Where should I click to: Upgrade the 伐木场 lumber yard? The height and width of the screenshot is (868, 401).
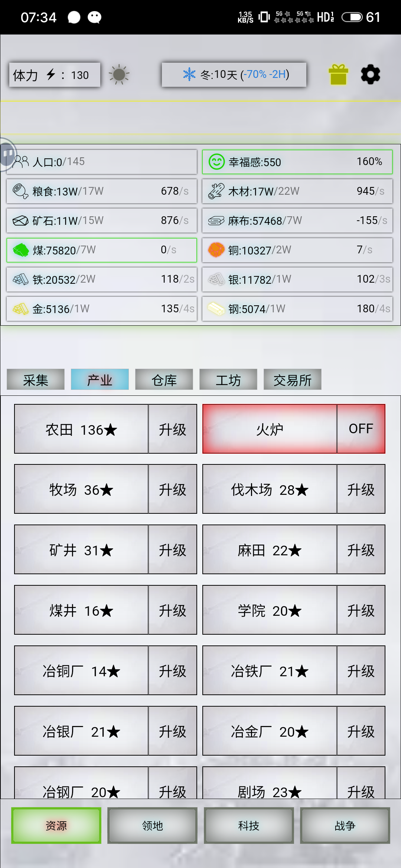(x=361, y=489)
